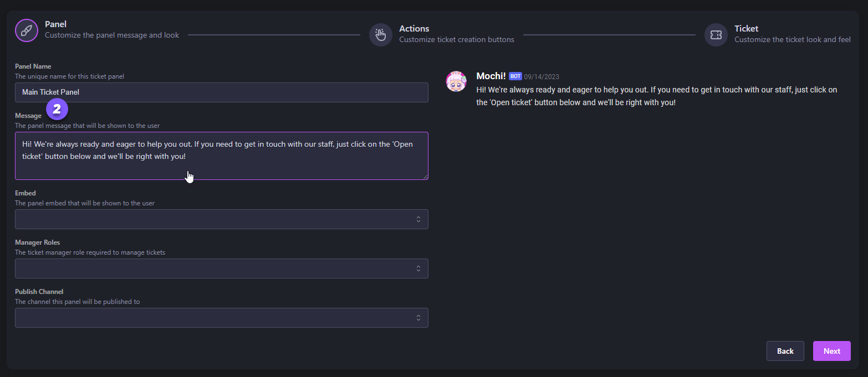
Task: Click the Actions step hand-tap icon
Action: pyautogui.click(x=381, y=35)
